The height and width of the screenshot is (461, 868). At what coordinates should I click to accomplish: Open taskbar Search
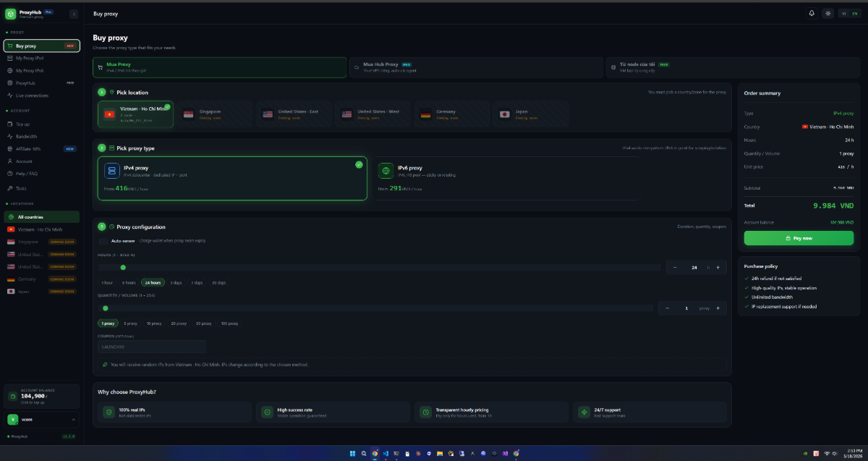click(364, 453)
